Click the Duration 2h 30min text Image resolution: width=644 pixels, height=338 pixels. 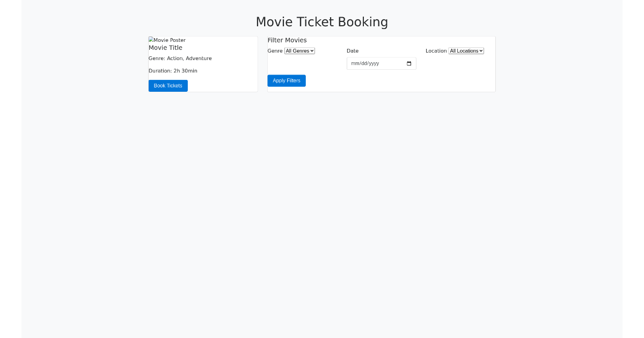(173, 70)
